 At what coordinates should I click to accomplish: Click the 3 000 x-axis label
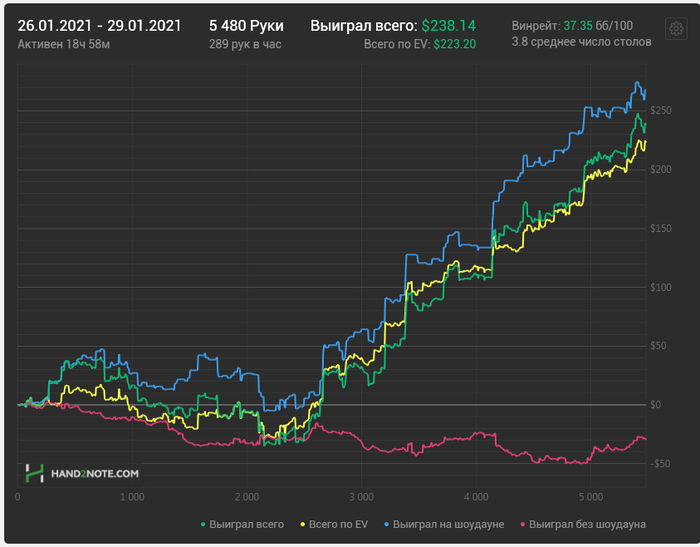[x=362, y=497]
